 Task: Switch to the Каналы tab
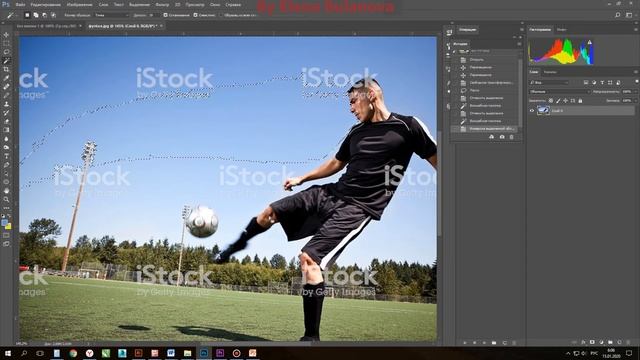click(550, 72)
